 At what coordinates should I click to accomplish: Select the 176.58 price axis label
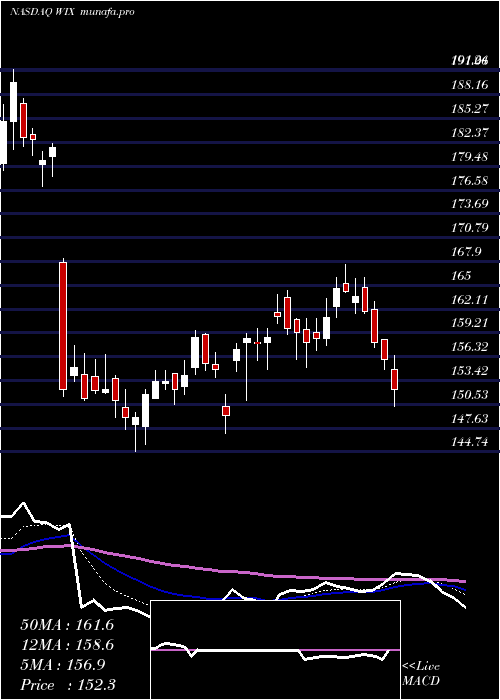click(468, 181)
